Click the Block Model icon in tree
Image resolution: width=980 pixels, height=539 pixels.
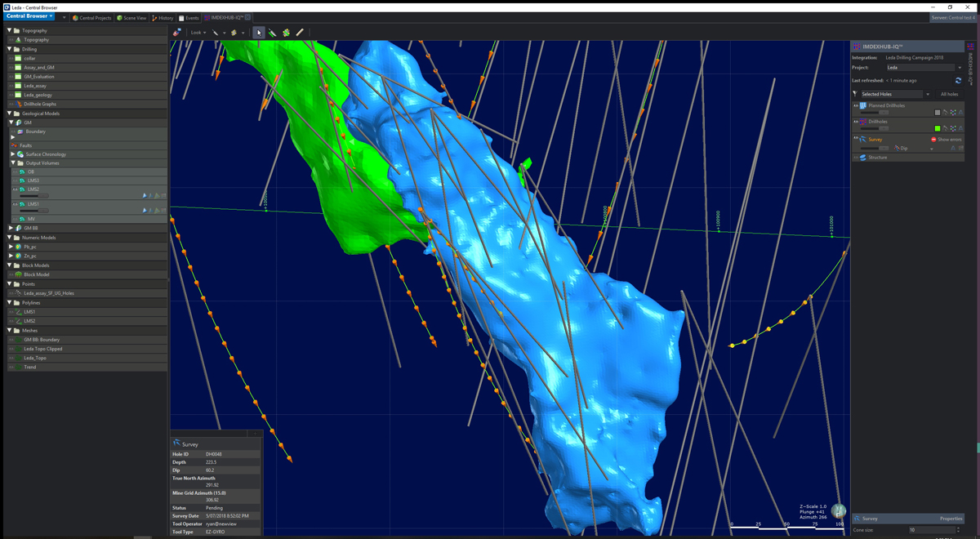click(19, 274)
